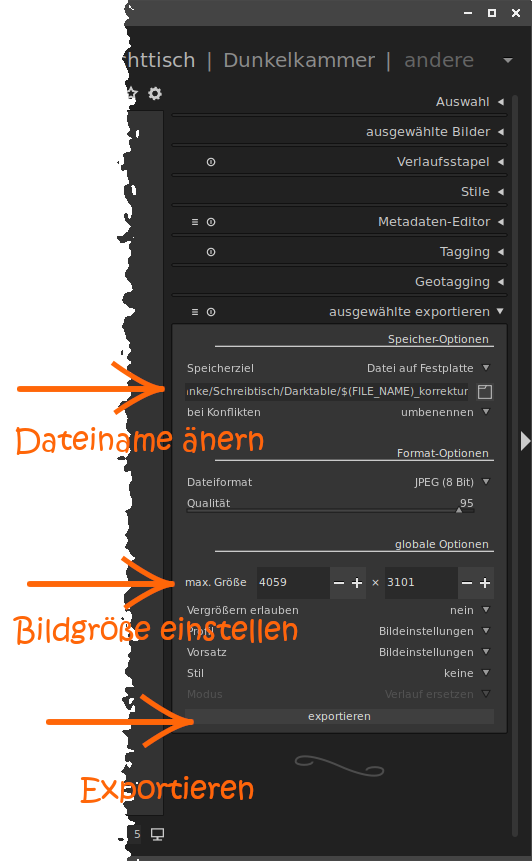Click the right panel vertical scrollbar

pyautogui.click(x=515, y=466)
